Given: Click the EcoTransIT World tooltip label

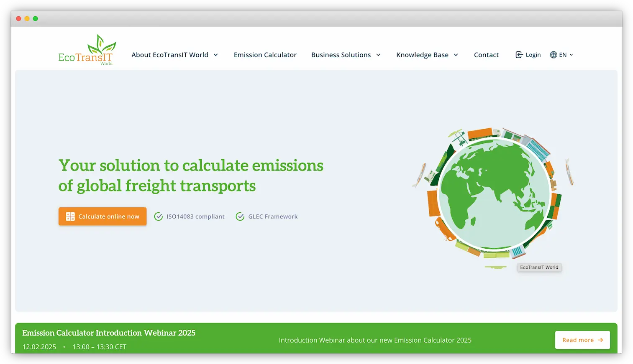Looking at the screenshot, I should pos(539,267).
